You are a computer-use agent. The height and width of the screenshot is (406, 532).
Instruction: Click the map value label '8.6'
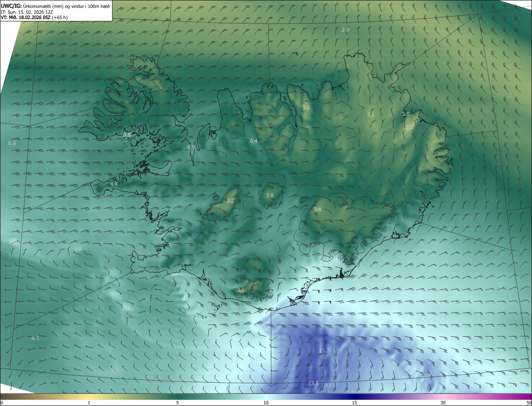click(x=127, y=309)
